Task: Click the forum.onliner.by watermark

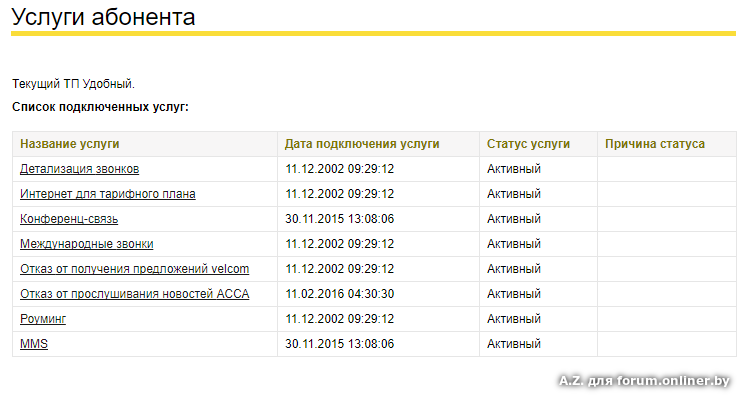Action: [644, 381]
